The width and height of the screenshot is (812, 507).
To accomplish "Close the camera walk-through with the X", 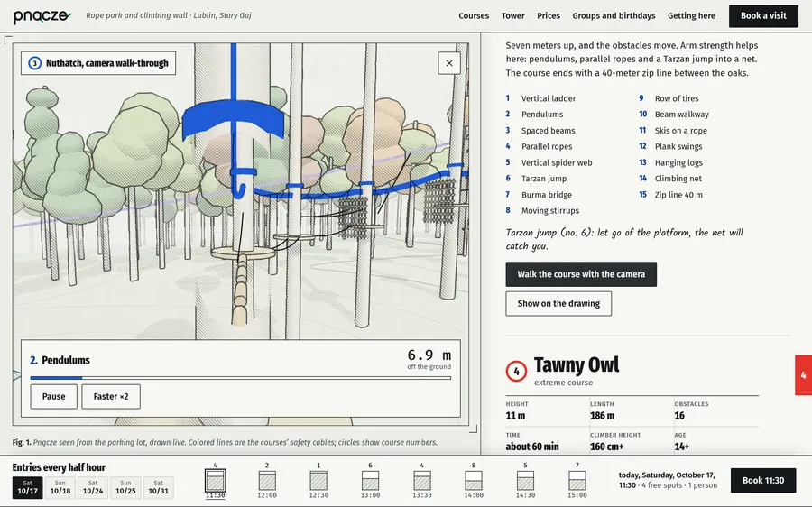I will [449, 63].
